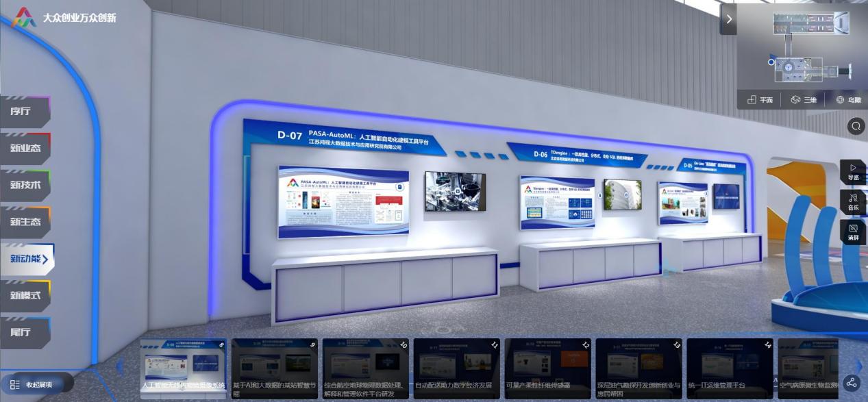Image resolution: width=868 pixels, height=402 pixels.
Task: Switch map to 平面 floor plan view
Action: click(x=760, y=100)
